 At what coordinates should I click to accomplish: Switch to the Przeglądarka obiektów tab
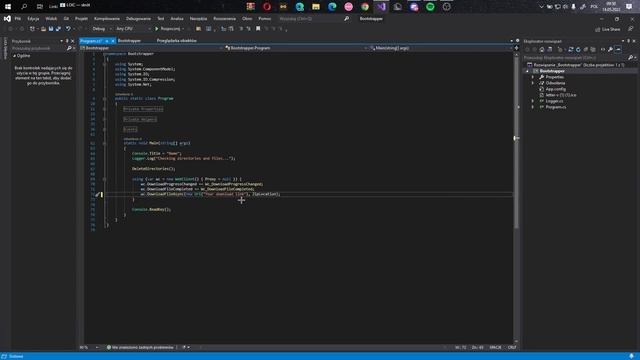click(x=177, y=41)
